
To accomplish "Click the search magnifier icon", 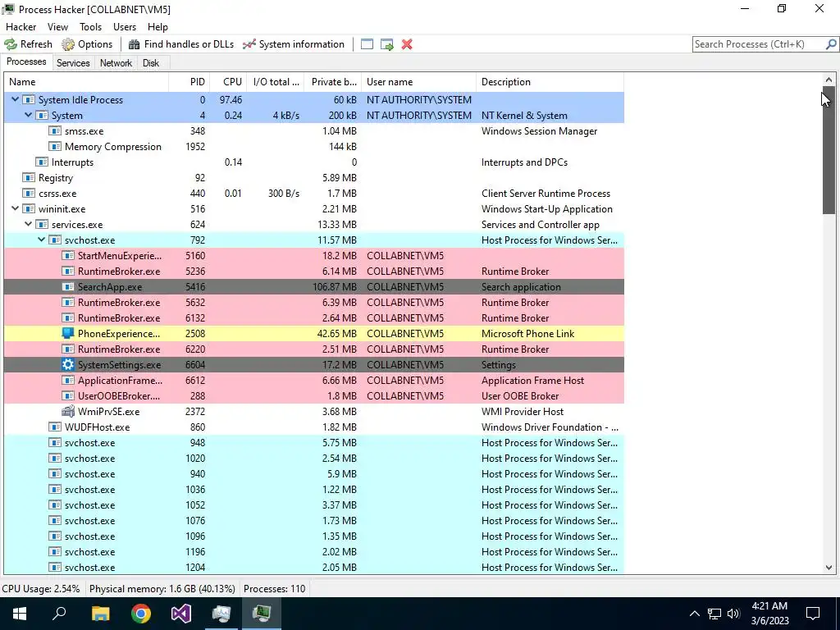I will click(x=831, y=44).
